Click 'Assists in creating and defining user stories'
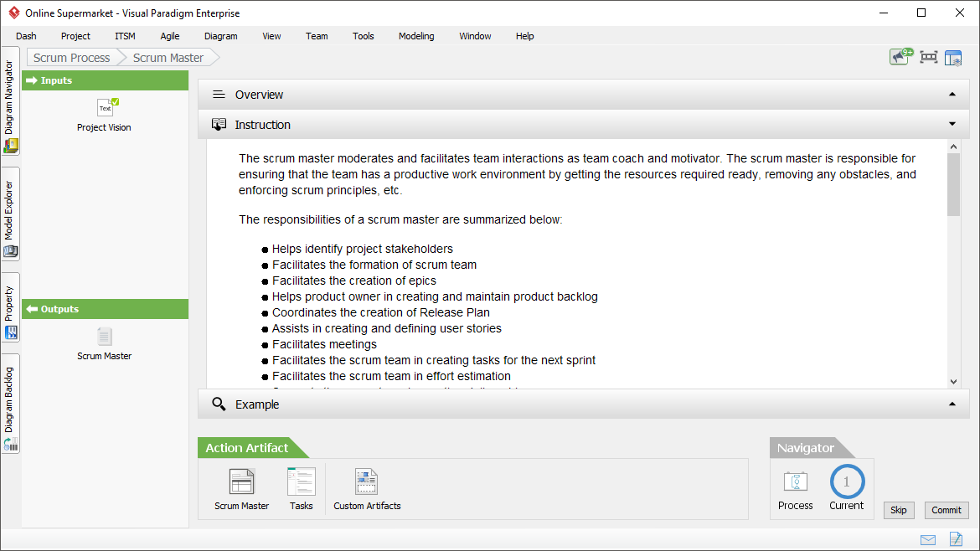Screen dimensions: 980x551 (x=386, y=328)
